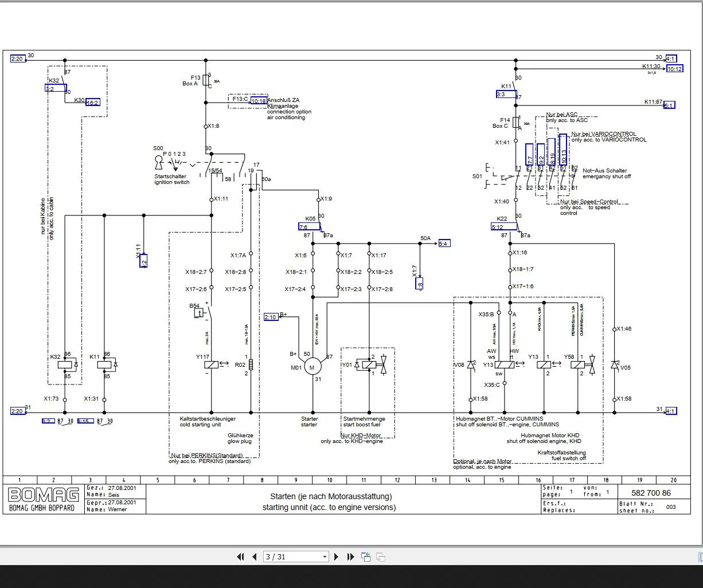Go to the first page

coord(241,556)
